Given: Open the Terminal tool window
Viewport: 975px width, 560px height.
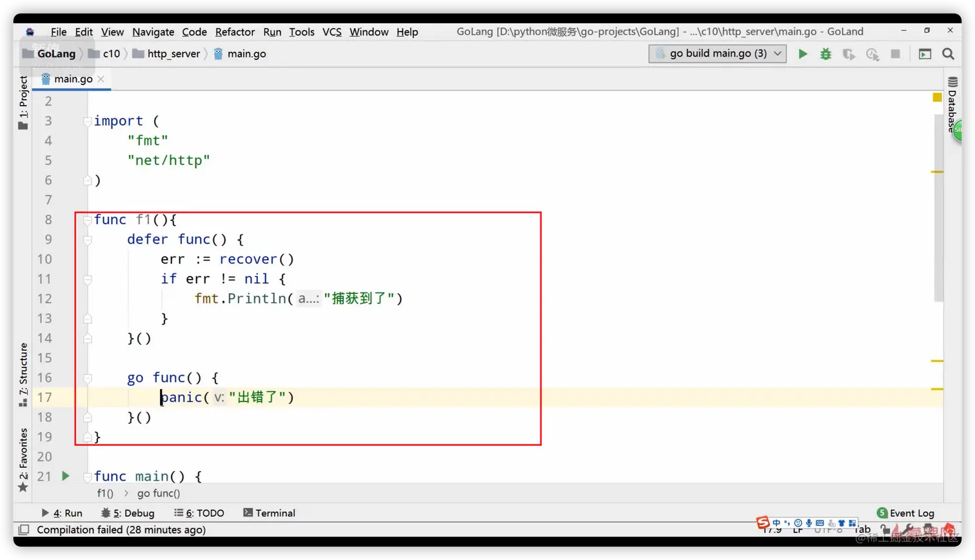Looking at the screenshot, I should point(270,513).
